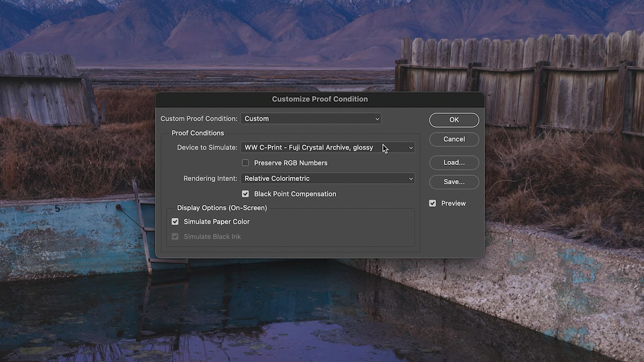Open the Rendering Intent dropdown
The image size is (644, 362).
[327, 178]
